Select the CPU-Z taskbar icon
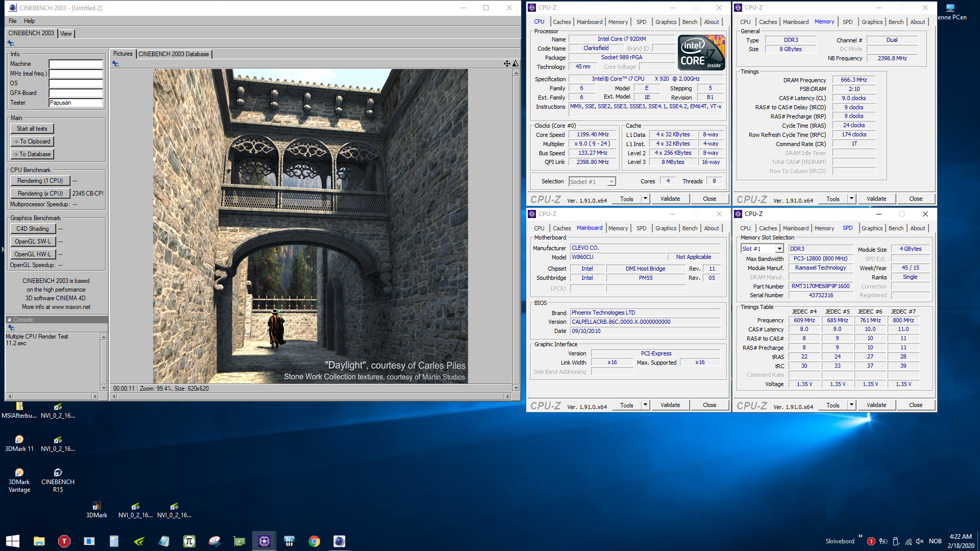The height and width of the screenshot is (551, 980). 264,541
